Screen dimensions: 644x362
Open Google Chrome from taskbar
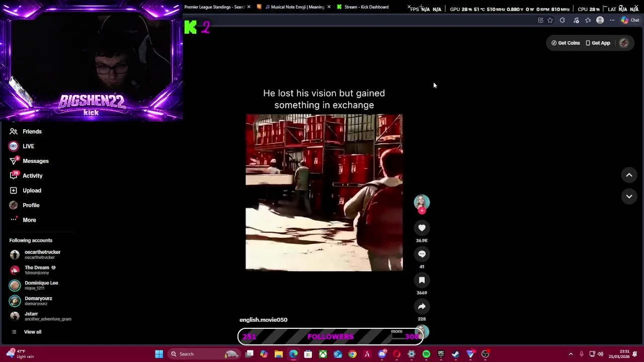352,354
